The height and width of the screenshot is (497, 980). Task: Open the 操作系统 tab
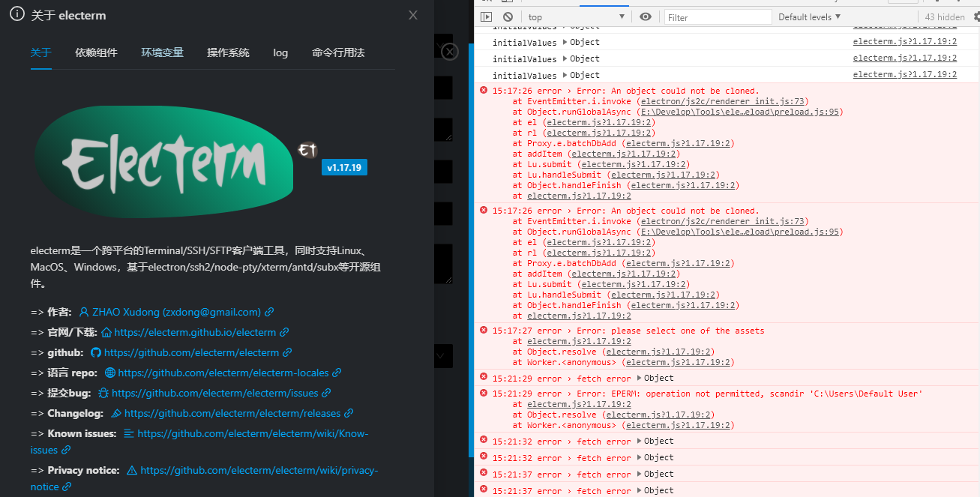click(x=228, y=52)
